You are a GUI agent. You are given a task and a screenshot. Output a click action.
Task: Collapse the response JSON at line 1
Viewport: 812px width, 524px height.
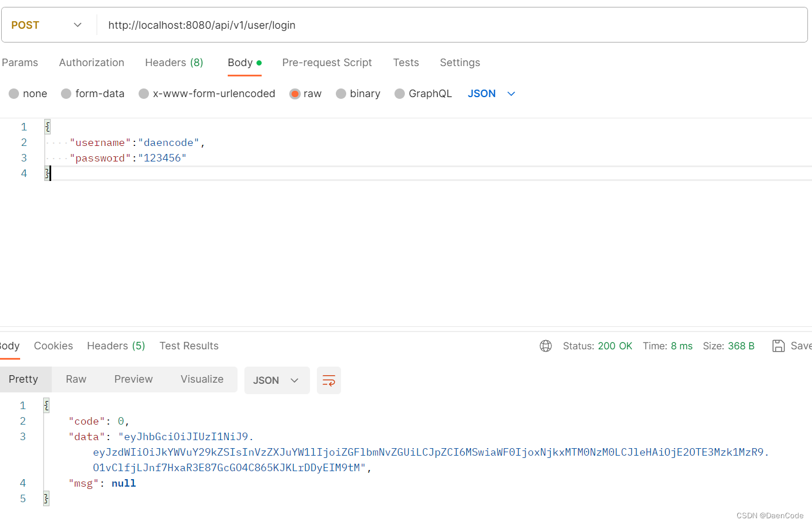pos(45,405)
